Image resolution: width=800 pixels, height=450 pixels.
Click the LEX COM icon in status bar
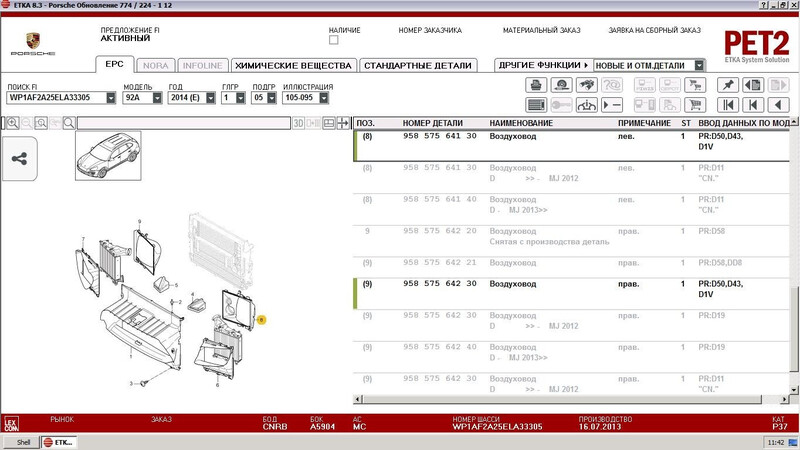tap(11, 423)
